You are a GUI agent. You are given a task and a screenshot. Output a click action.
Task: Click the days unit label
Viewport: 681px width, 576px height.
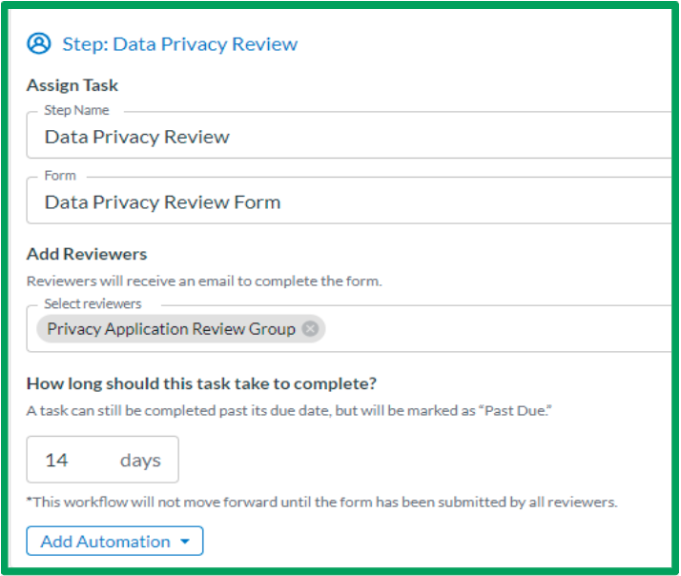coord(140,460)
